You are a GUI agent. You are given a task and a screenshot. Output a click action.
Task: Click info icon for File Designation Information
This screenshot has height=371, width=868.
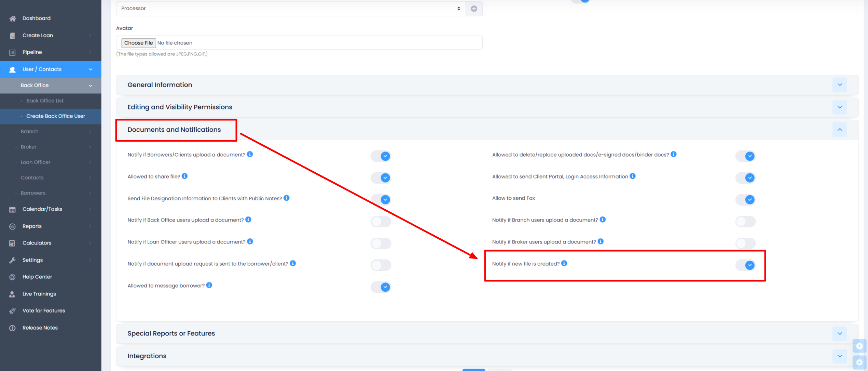[x=287, y=198]
